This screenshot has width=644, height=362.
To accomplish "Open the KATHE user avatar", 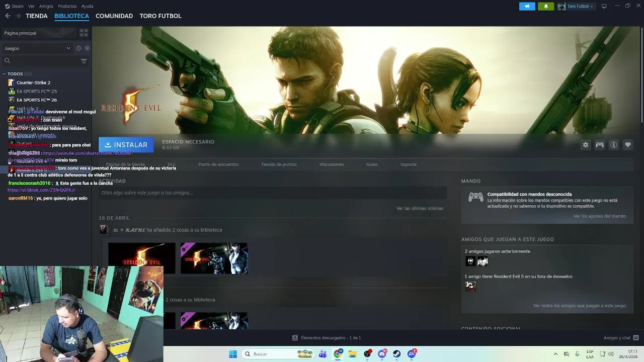I will (x=104, y=230).
